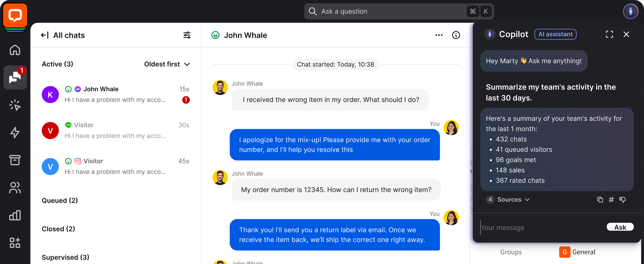
Task: Copy Copilot's summary response
Action: (600, 199)
